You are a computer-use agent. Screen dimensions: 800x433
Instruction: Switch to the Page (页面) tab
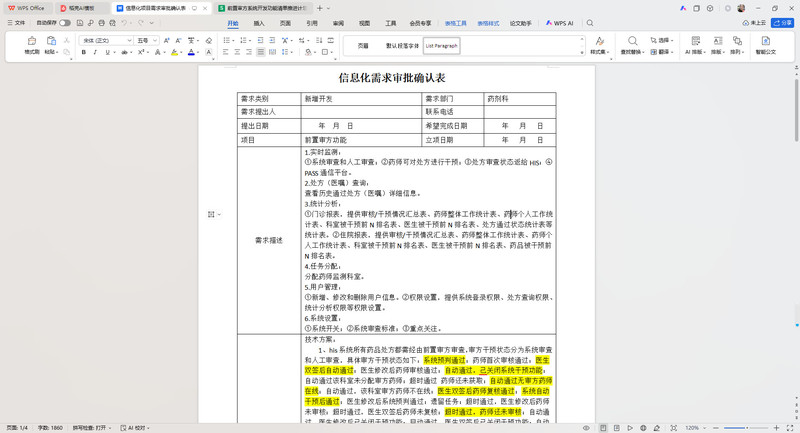pyautogui.click(x=285, y=23)
